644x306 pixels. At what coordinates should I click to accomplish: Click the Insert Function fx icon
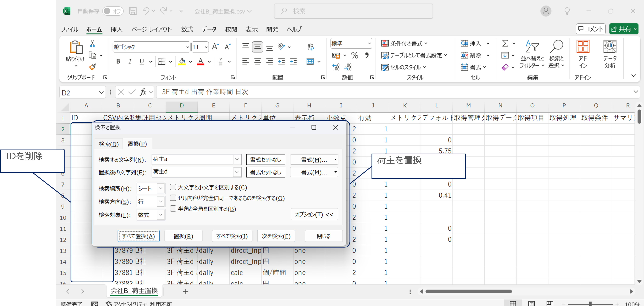click(143, 92)
